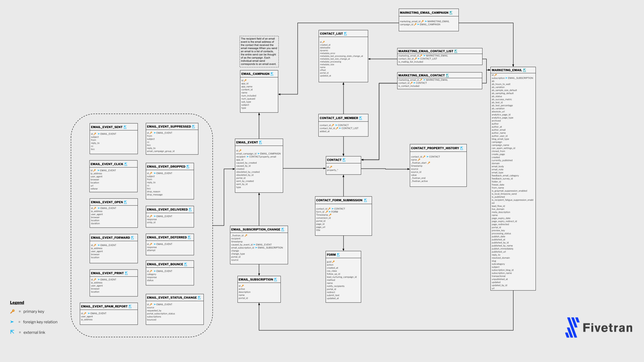Click external link icon on MARKETING_EMAIL header
This screenshot has height=362, width=644.
(x=524, y=70)
